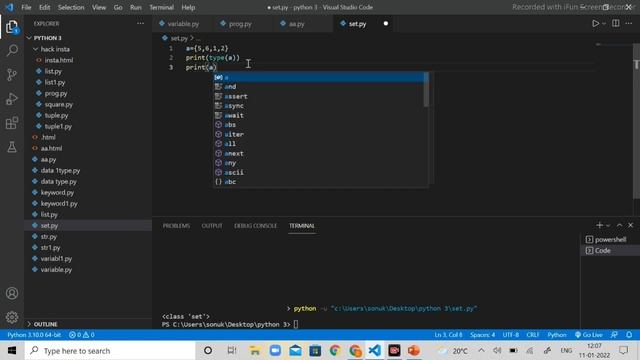Switch to DEBUG CONSOLE panel tab
The height and width of the screenshot is (360, 640).
point(256,226)
